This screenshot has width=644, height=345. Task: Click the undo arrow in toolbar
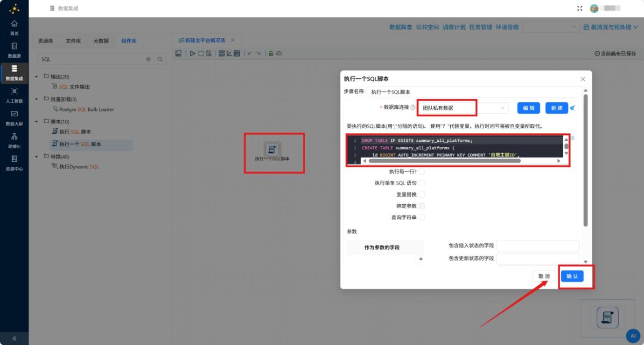[x=250, y=54]
